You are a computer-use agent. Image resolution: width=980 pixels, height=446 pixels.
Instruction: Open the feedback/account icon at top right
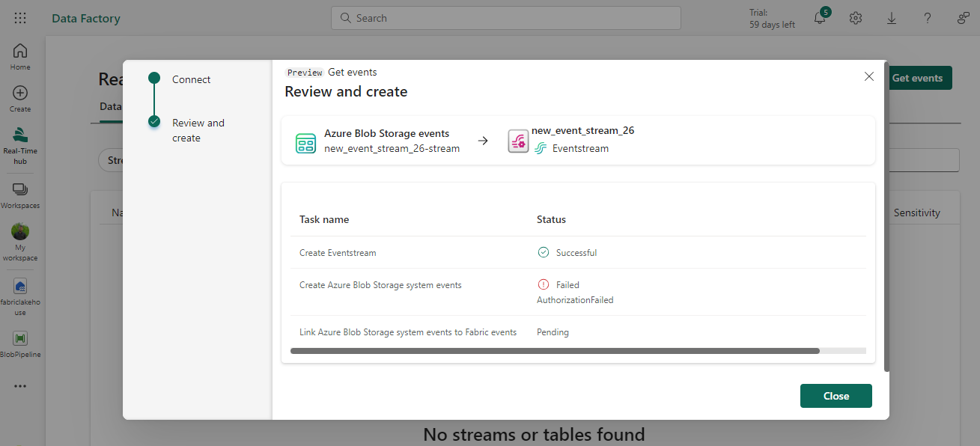point(964,18)
